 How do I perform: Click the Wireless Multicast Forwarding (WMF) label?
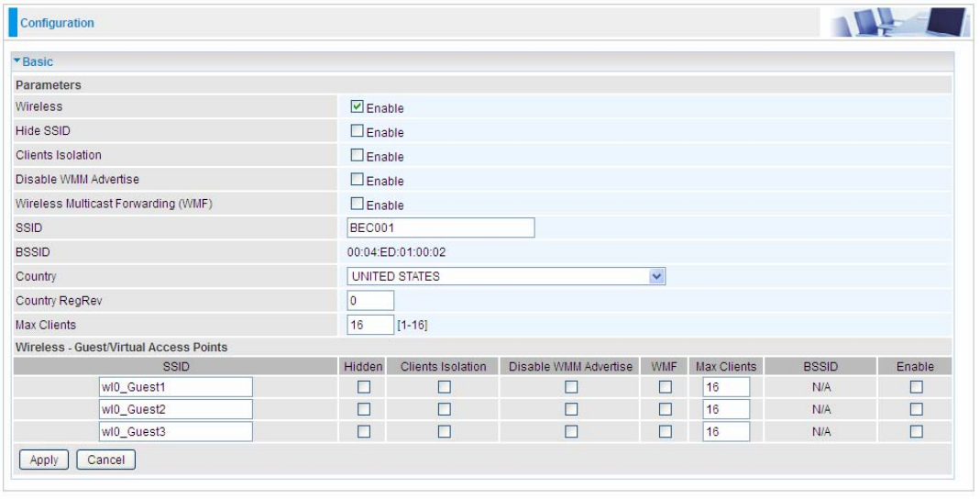[114, 204]
